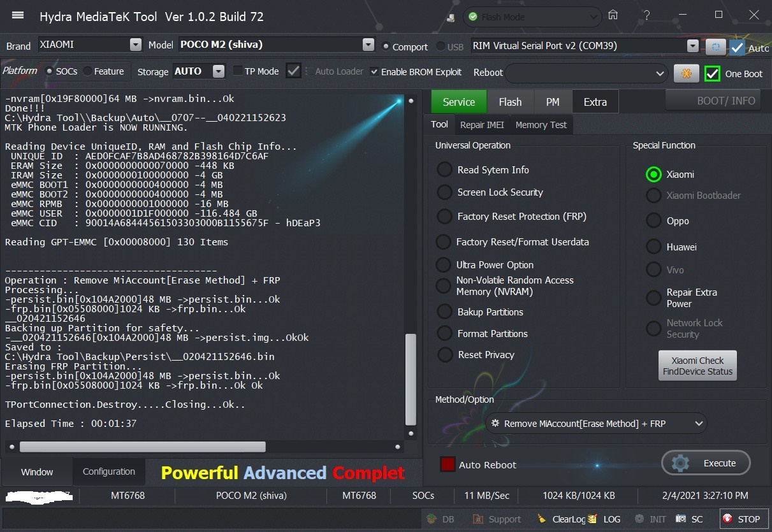Open the Extra tab
The height and width of the screenshot is (532, 772).
(x=595, y=102)
